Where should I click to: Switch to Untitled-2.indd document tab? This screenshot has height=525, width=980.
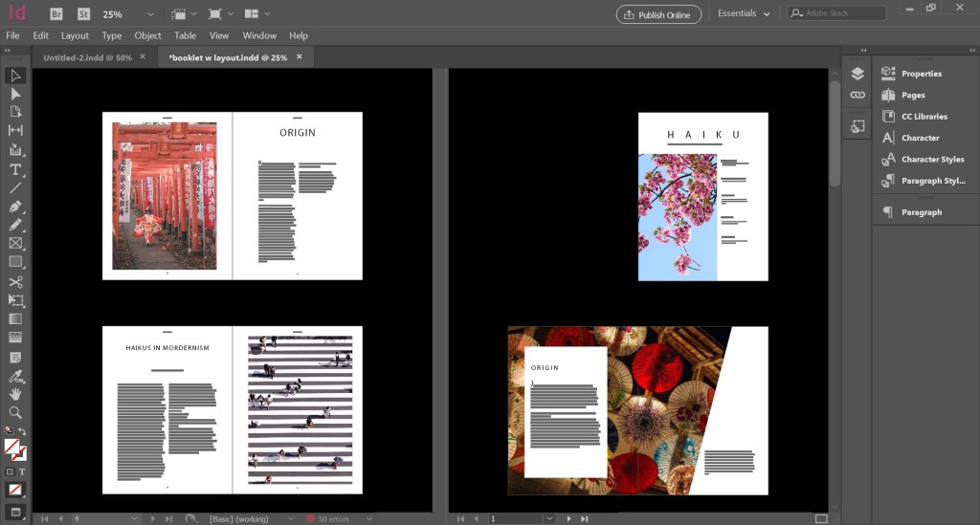click(x=85, y=57)
